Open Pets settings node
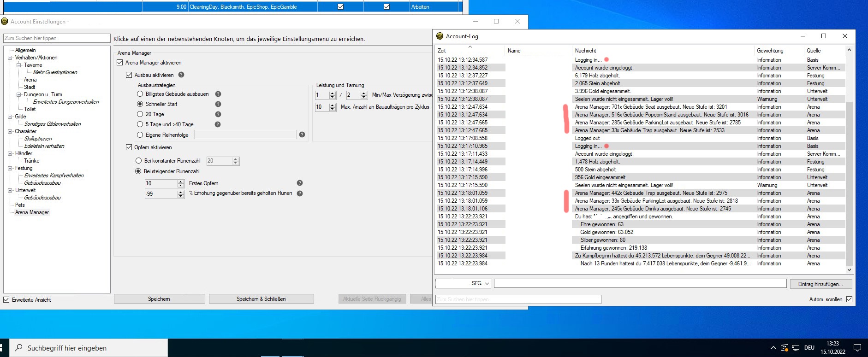This screenshot has width=868, height=357. coord(20,205)
